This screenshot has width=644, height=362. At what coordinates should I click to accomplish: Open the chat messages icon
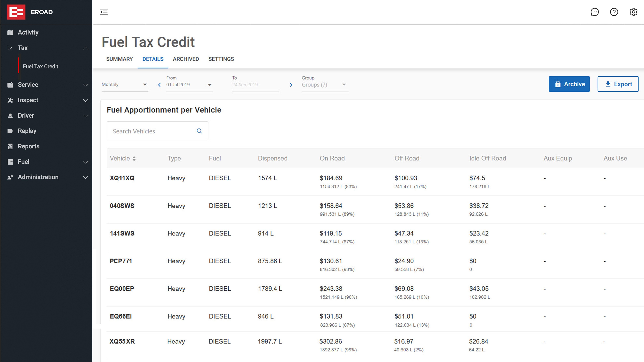[x=594, y=12]
